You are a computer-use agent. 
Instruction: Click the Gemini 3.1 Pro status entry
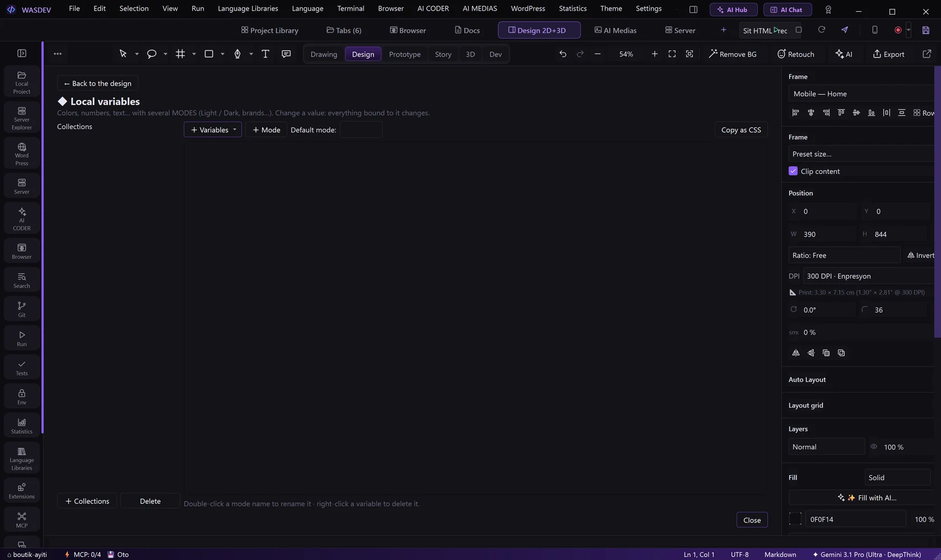point(866,554)
